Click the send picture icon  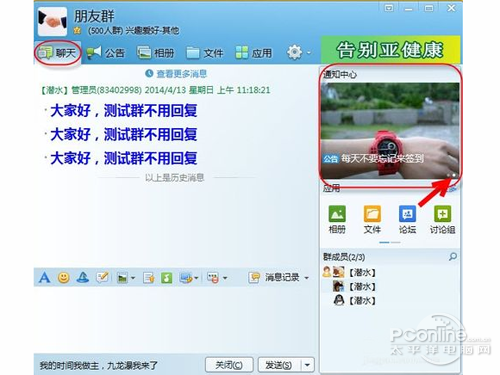[122, 277]
